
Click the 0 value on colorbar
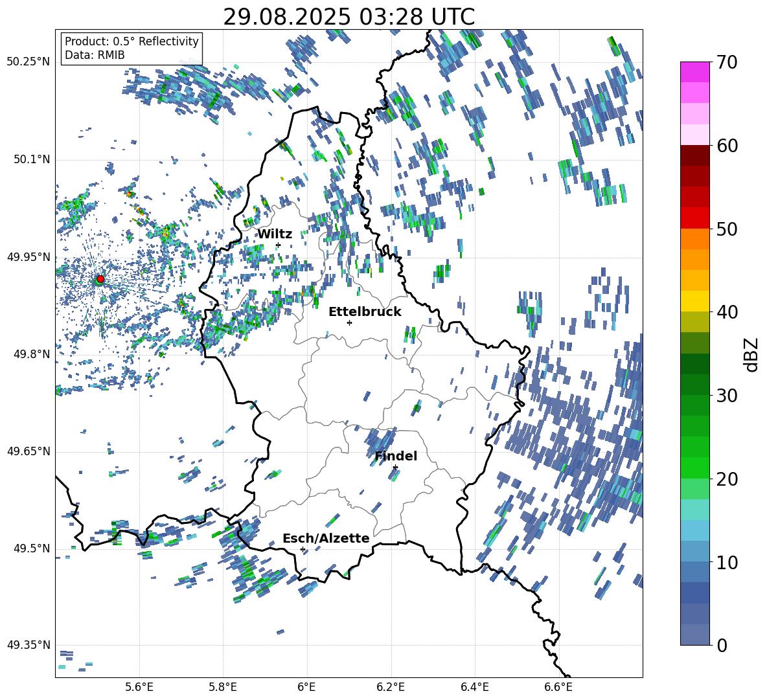(722, 645)
